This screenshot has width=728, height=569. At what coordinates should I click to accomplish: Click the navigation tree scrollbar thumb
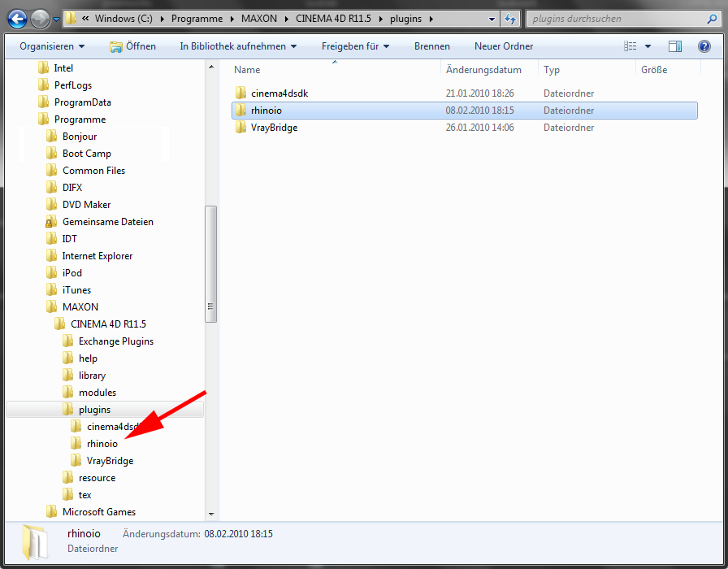(210, 264)
